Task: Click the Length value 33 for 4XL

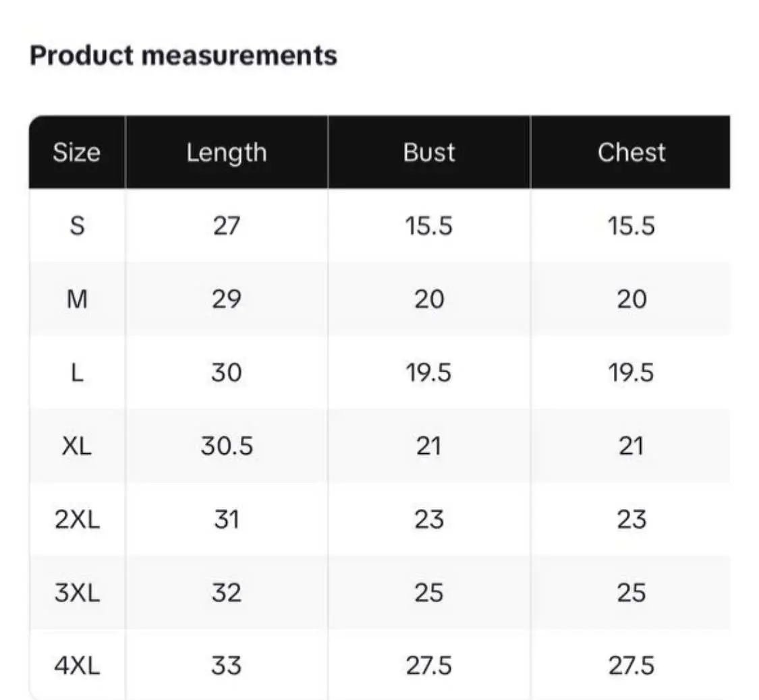Action: (x=227, y=667)
